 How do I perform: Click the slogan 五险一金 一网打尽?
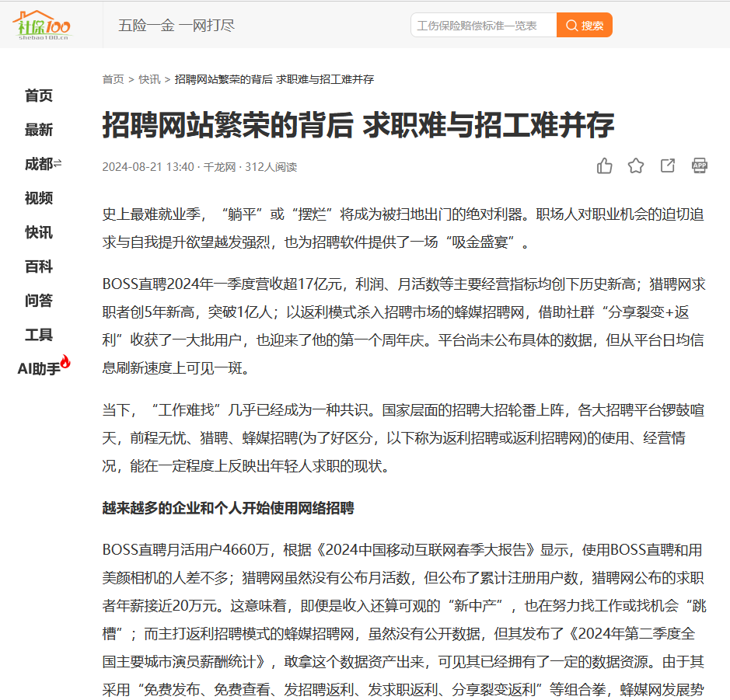click(176, 25)
